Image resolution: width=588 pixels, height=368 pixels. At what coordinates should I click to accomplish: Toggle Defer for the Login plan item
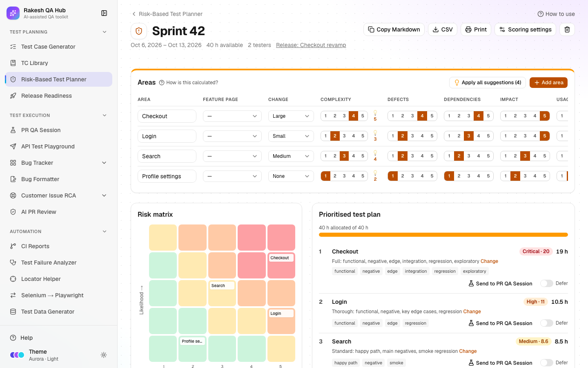546,323
